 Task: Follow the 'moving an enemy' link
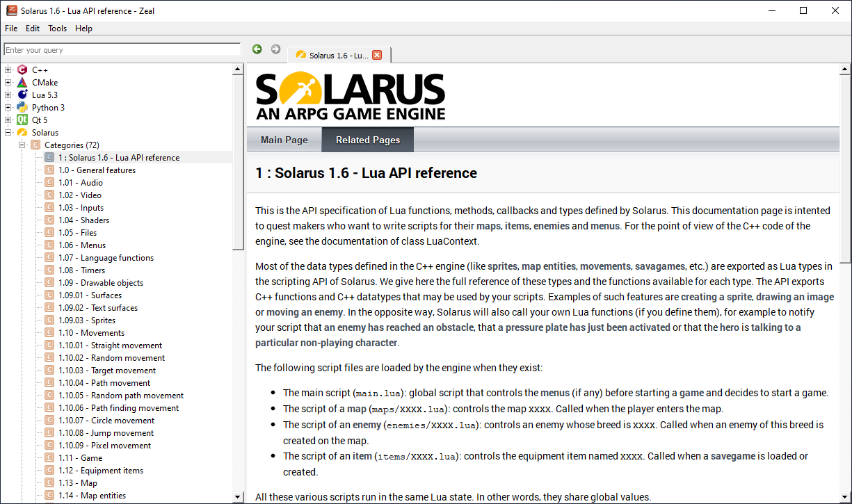(x=305, y=312)
